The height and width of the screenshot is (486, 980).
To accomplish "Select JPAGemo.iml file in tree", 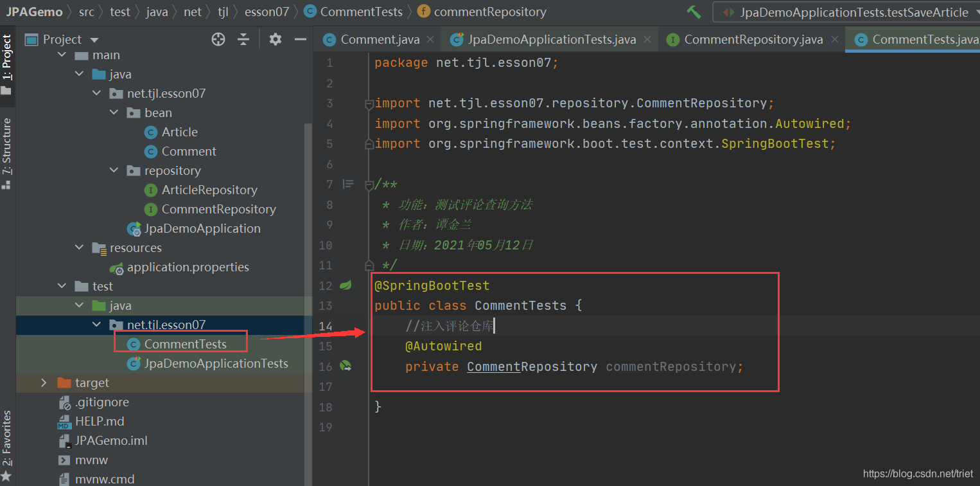I will [111, 440].
